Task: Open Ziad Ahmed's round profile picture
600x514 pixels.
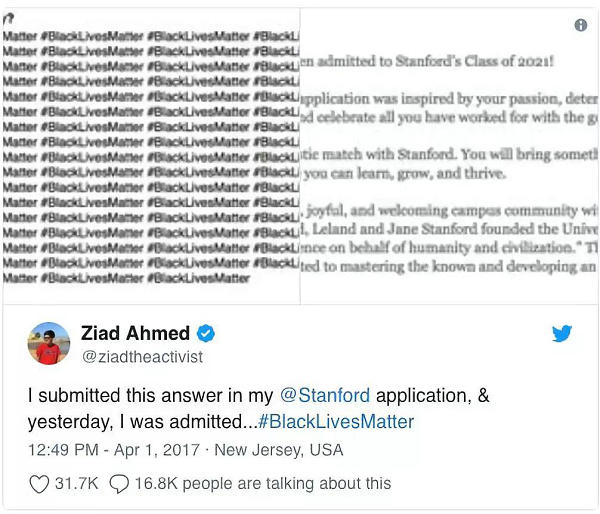Action: click(49, 343)
